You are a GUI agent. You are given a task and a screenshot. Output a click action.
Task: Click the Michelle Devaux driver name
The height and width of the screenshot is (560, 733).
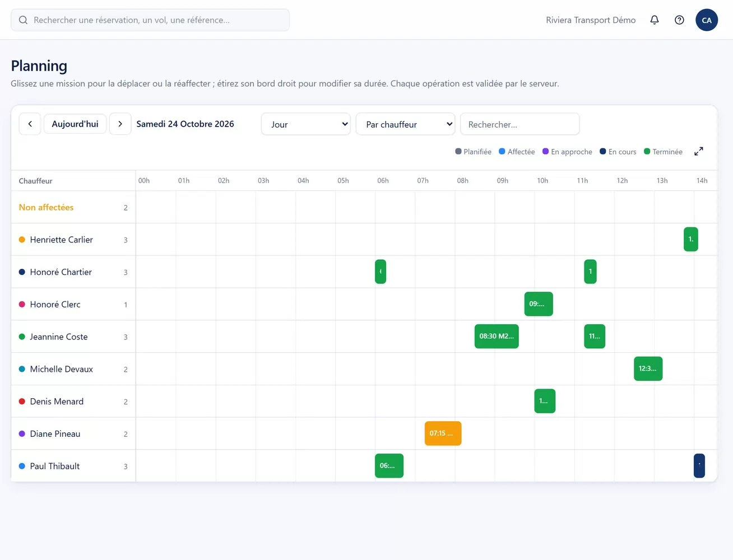(x=62, y=369)
